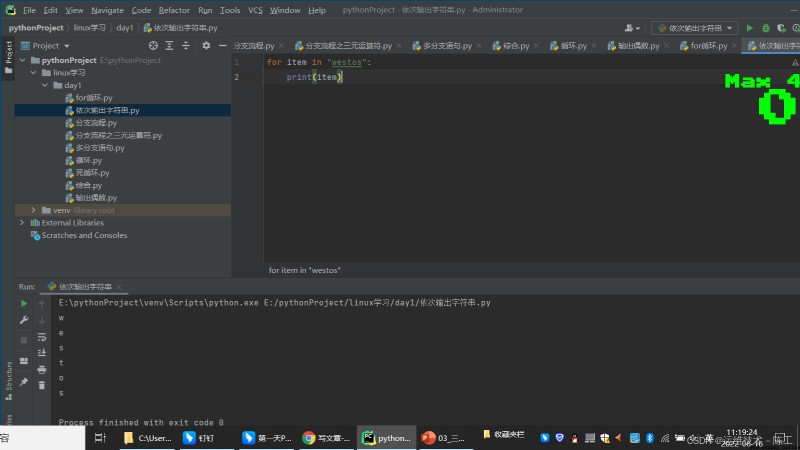Expand all items in Project panel

click(x=169, y=46)
